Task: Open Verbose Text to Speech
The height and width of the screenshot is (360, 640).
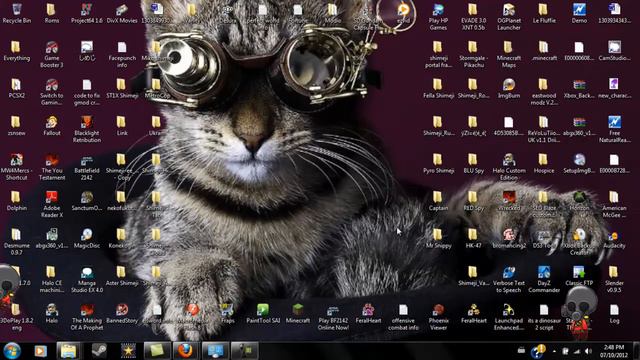Action: pos(509,280)
